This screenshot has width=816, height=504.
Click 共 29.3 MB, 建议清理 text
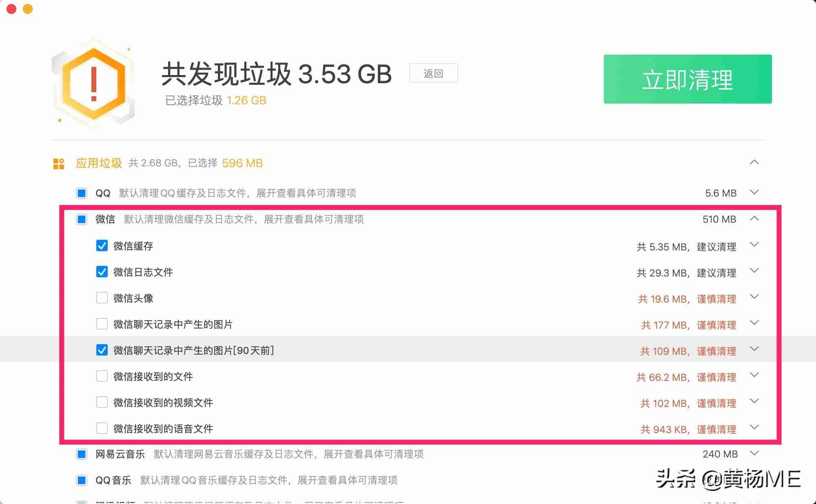coord(687,273)
